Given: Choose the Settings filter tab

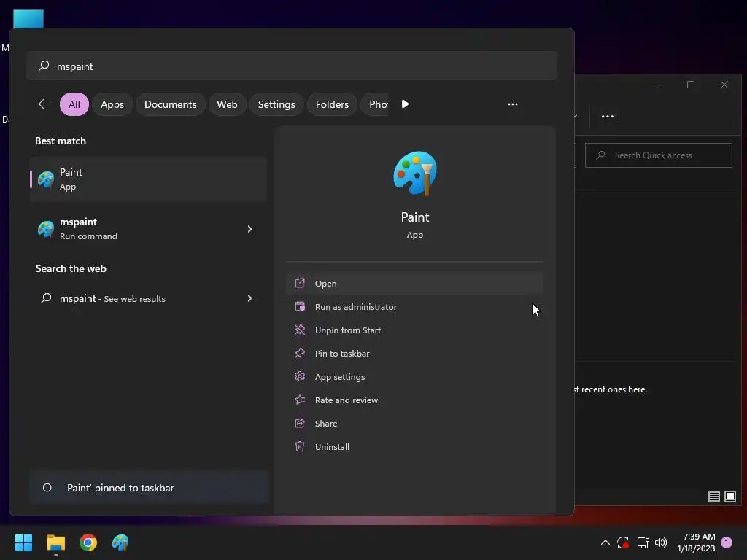Looking at the screenshot, I should click(x=276, y=104).
